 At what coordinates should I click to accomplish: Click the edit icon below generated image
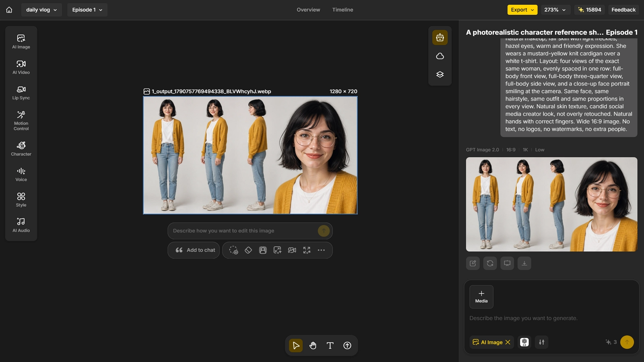[473, 263]
